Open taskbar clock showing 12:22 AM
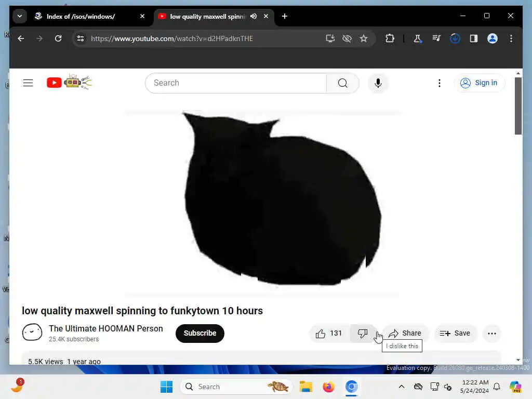 click(x=475, y=387)
